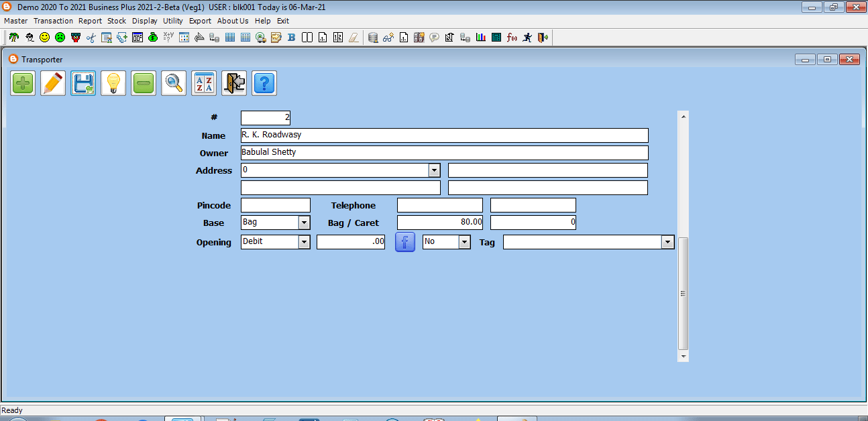The image size is (868, 421).
Task: Click the A-Z sort icon
Action: 204,84
